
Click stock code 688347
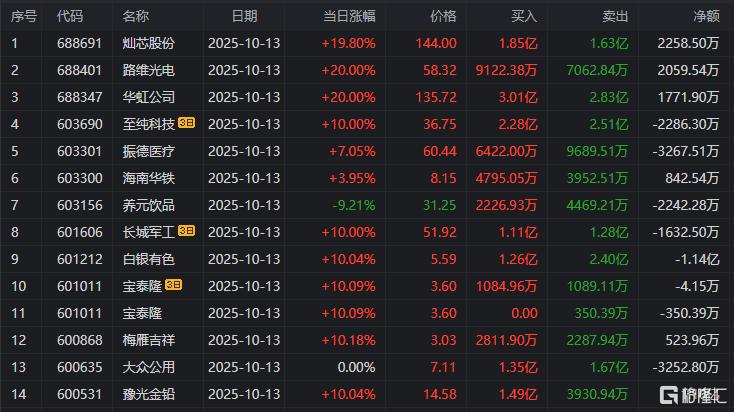(78, 97)
